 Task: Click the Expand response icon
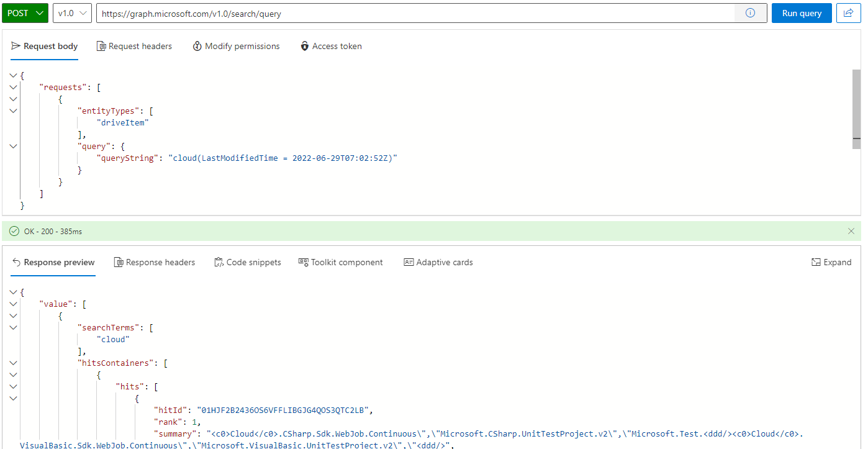pyautogui.click(x=816, y=262)
